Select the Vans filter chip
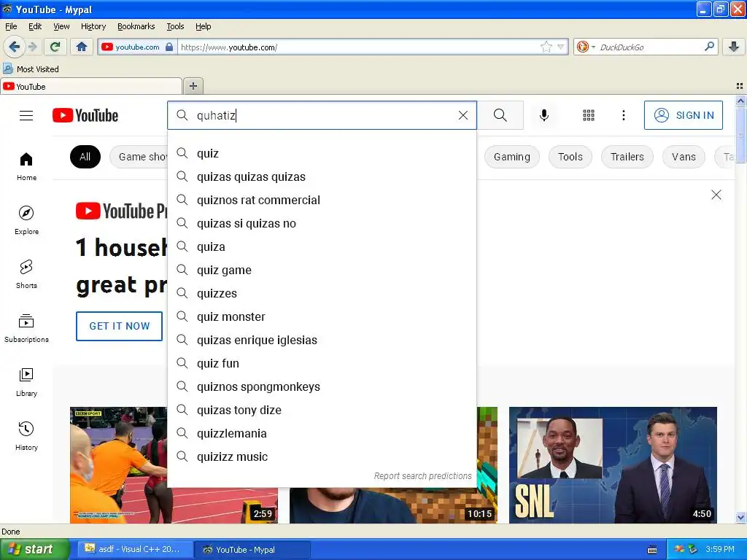Viewport: 747px width, 560px height. coord(684,157)
